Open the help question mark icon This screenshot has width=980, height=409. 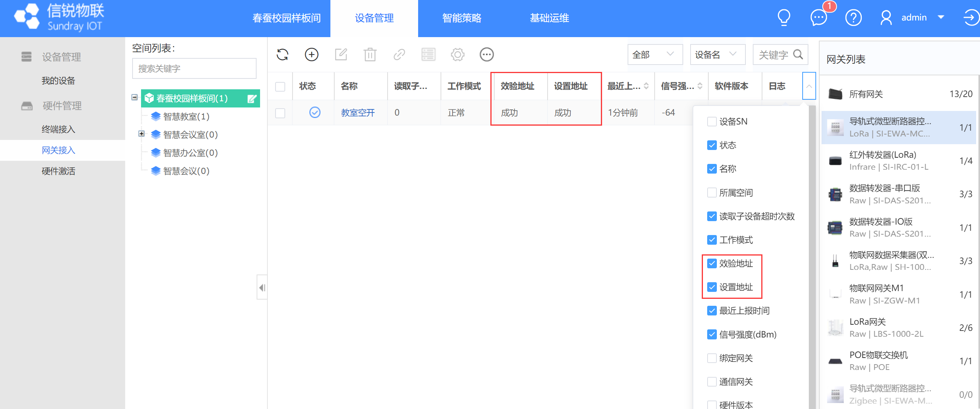[x=853, y=18]
